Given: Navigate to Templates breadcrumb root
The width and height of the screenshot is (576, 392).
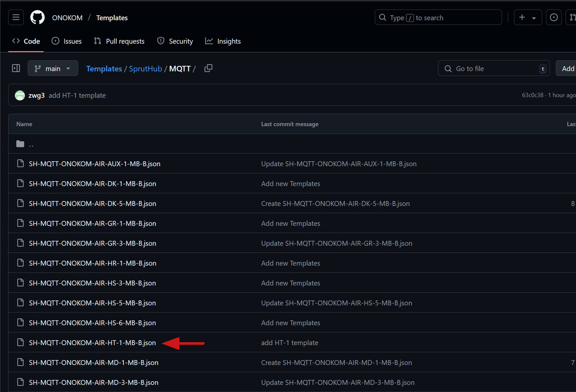Looking at the screenshot, I should pos(104,69).
